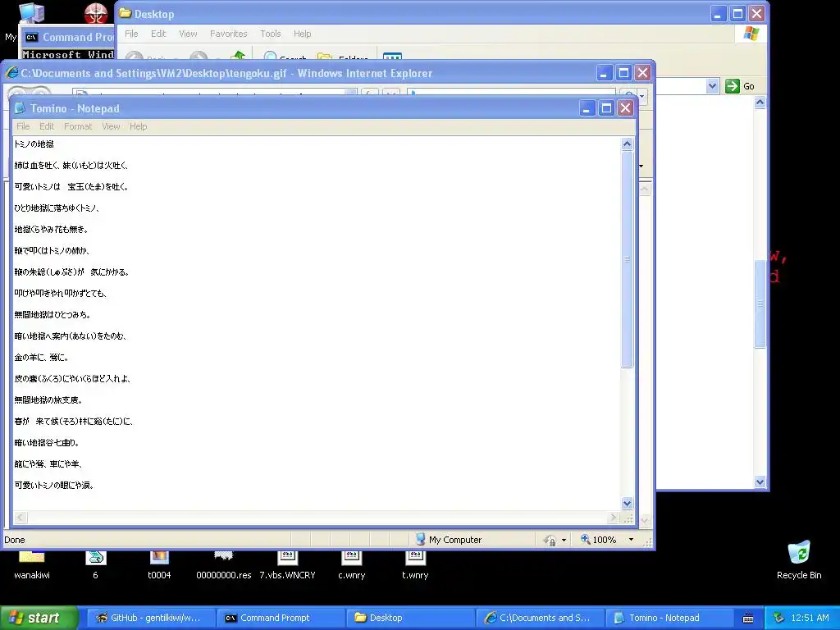The width and height of the screenshot is (840, 630).
Task: Switch to the GitHub gentilkiwi taskbar button
Action: (150, 618)
